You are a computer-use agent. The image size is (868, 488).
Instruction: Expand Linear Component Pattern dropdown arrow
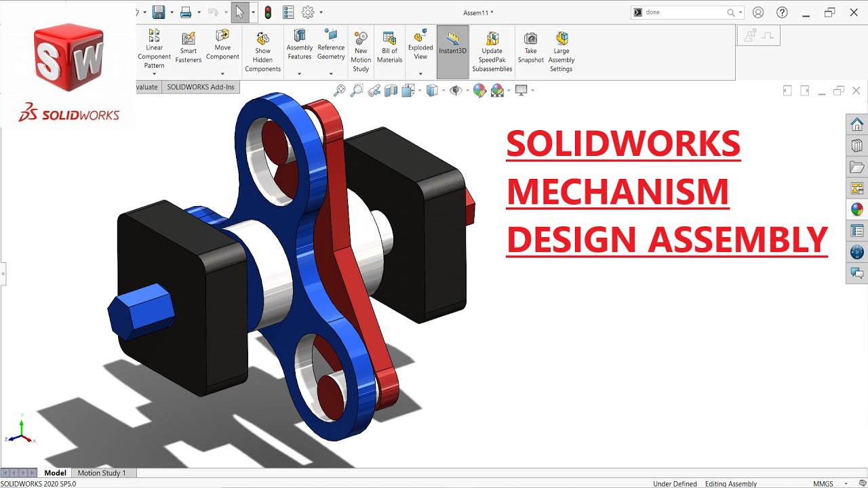(154, 74)
